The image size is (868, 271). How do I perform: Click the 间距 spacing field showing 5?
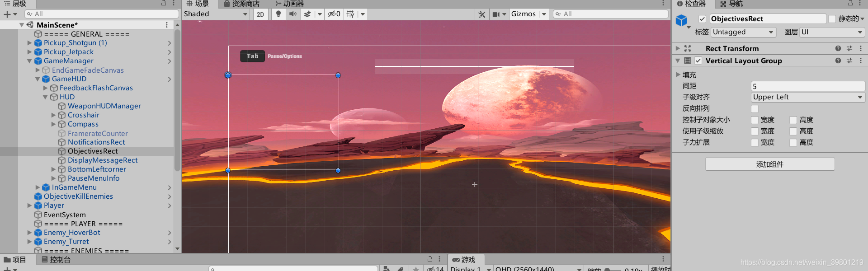808,86
